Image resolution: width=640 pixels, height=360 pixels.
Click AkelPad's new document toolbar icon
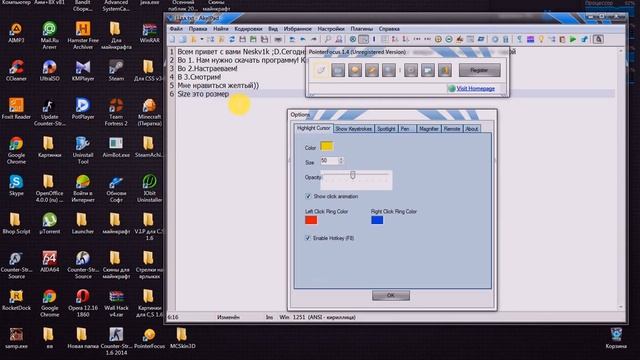[x=172, y=39]
